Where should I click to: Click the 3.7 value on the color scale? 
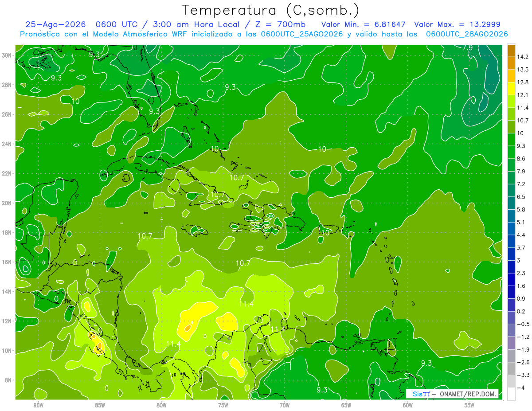tap(521, 248)
